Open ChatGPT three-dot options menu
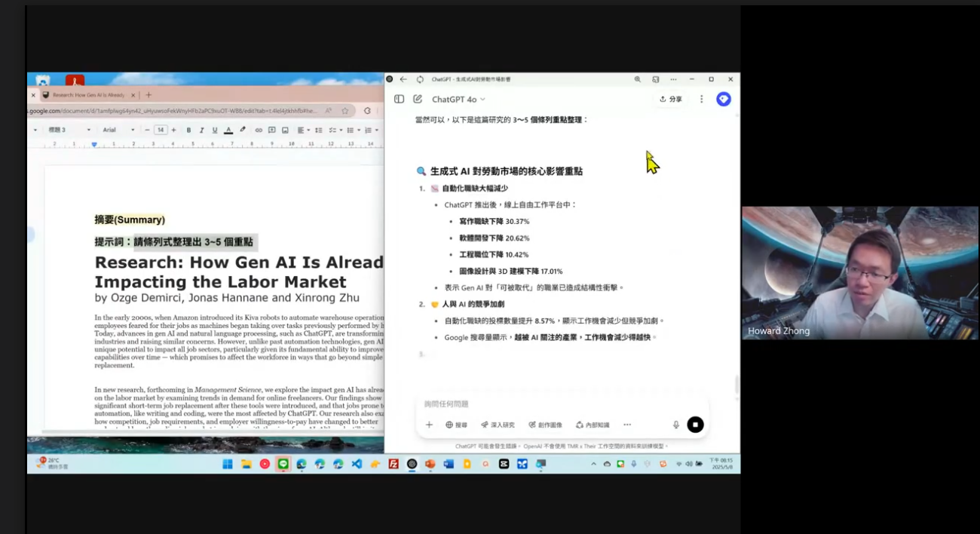This screenshot has width=980, height=534. pos(701,99)
